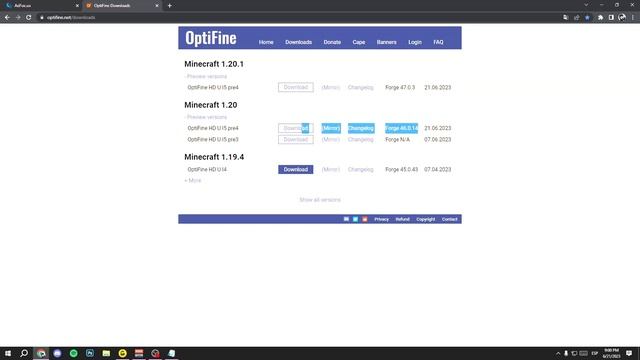Click the Minecraft 1.20.1 heading

tap(214, 64)
